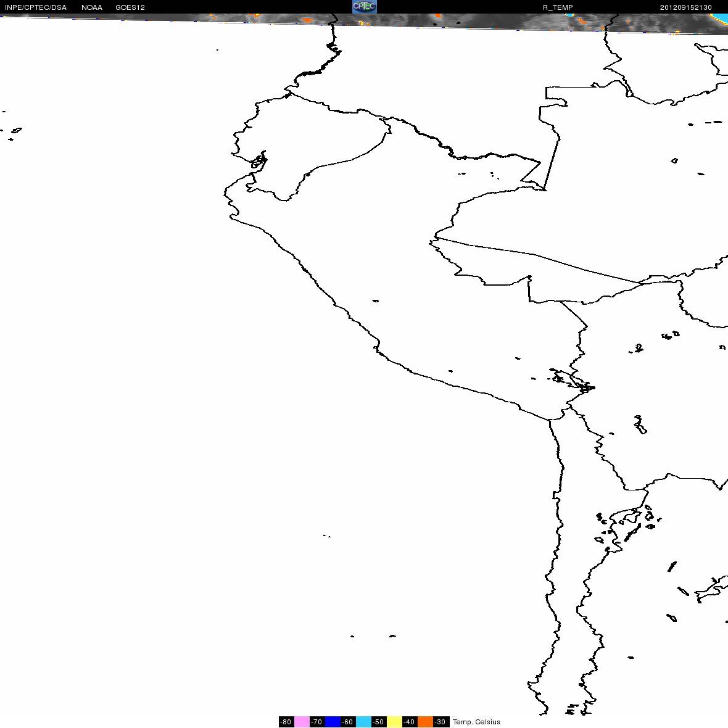Click the GOES12 satellite label
This screenshot has height=728, width=728.
click(x=130, y=7)
